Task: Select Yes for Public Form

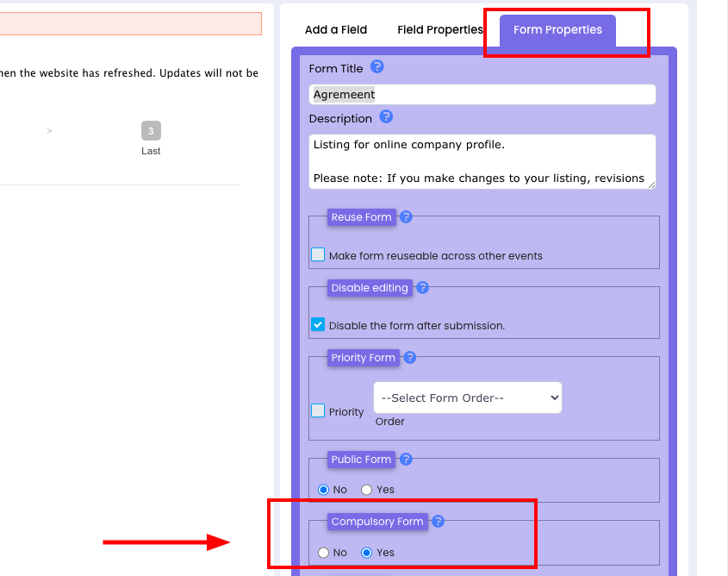Action: click(x=367, y=490)
